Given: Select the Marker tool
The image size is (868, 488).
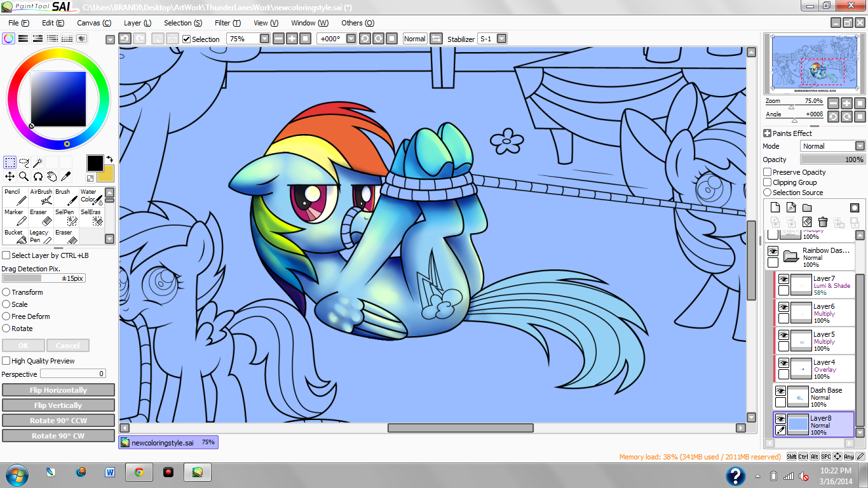Looking at the screenshot, I should (15, 217).
